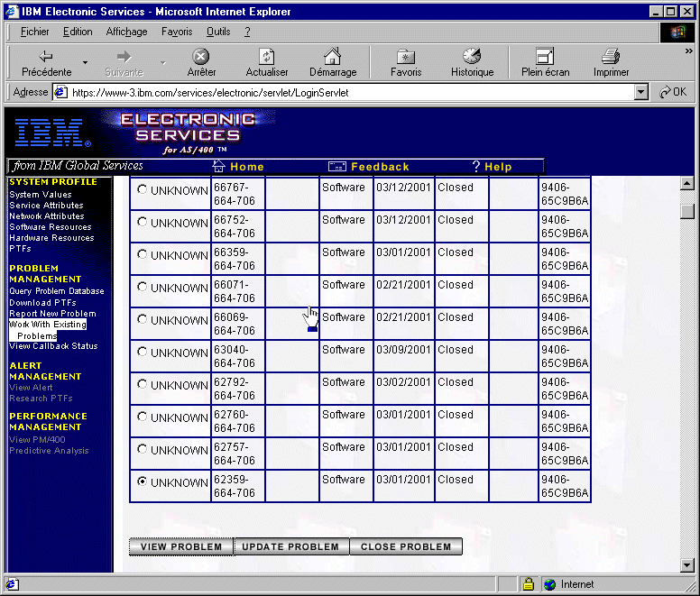Open the Favoris menu
Image resolution: width=700 pixels, height=596 pixels.
[177, 32]
